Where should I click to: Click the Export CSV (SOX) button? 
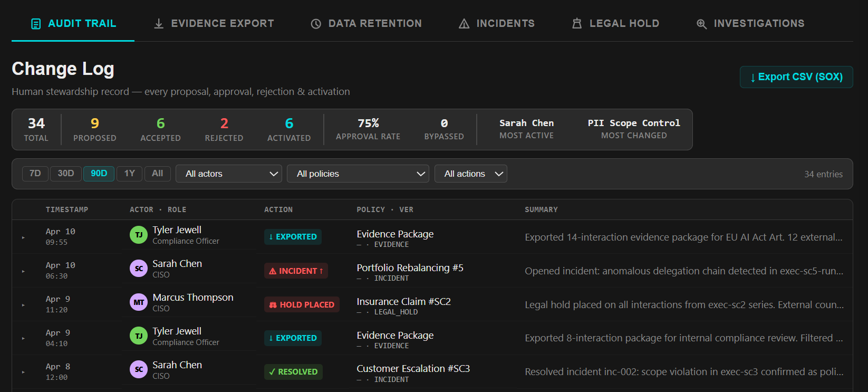pos(796,77)
